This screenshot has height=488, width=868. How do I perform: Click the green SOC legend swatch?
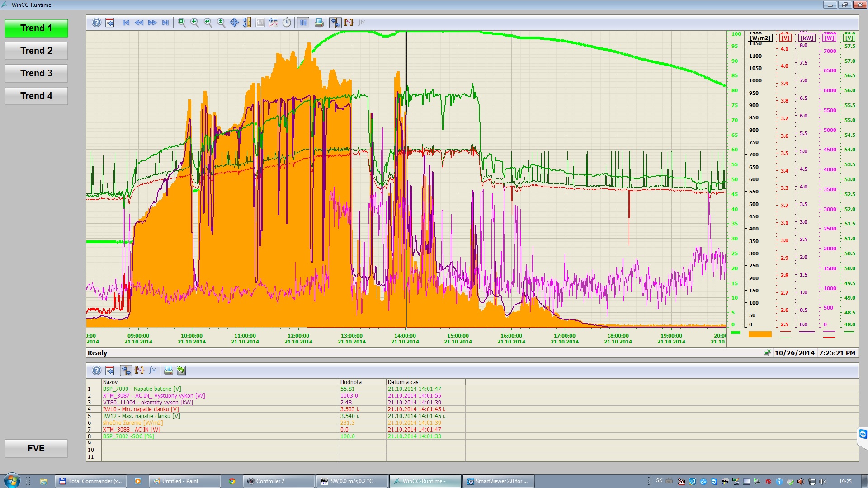click(x=736, y=333)
